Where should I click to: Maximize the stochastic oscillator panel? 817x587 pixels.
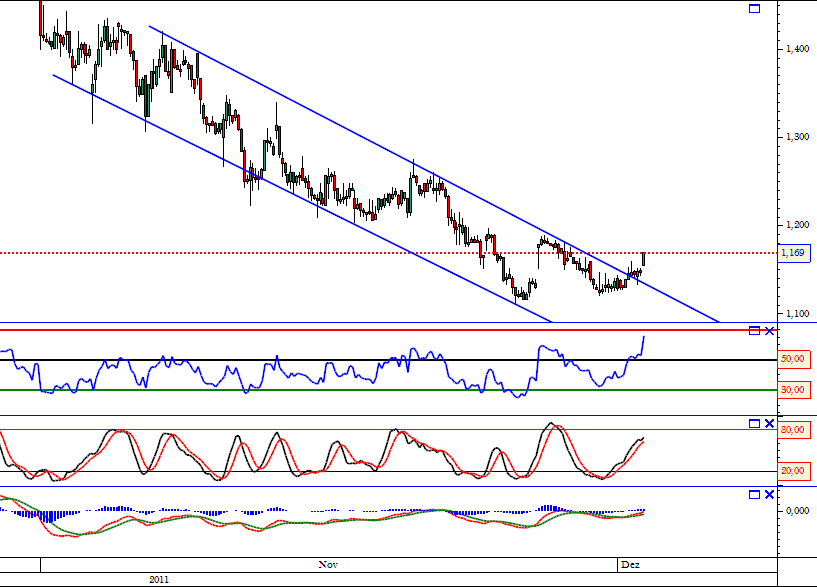pyautogui.click(x=754, y=423)
